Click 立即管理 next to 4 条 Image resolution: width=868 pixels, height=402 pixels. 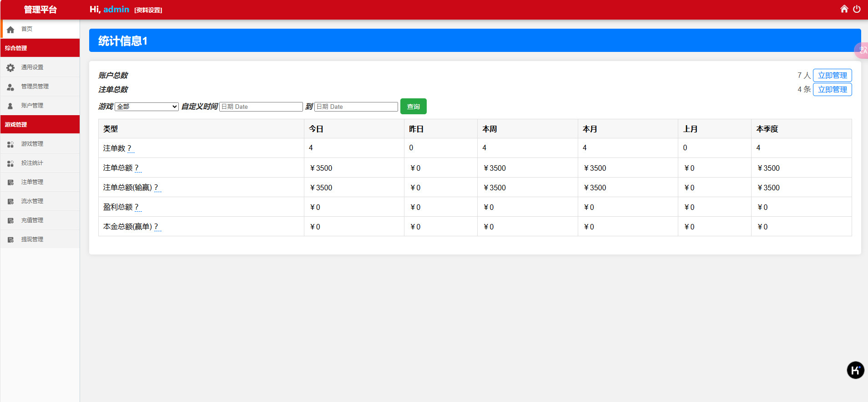[x=832, y=90]
